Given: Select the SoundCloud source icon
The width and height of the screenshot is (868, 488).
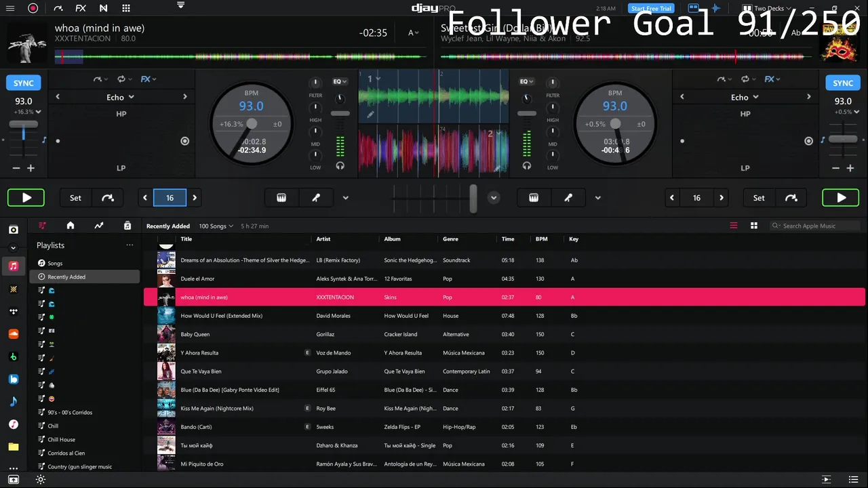Looking at the screenshot, I should pyautogui.click(x=13, y=334).
